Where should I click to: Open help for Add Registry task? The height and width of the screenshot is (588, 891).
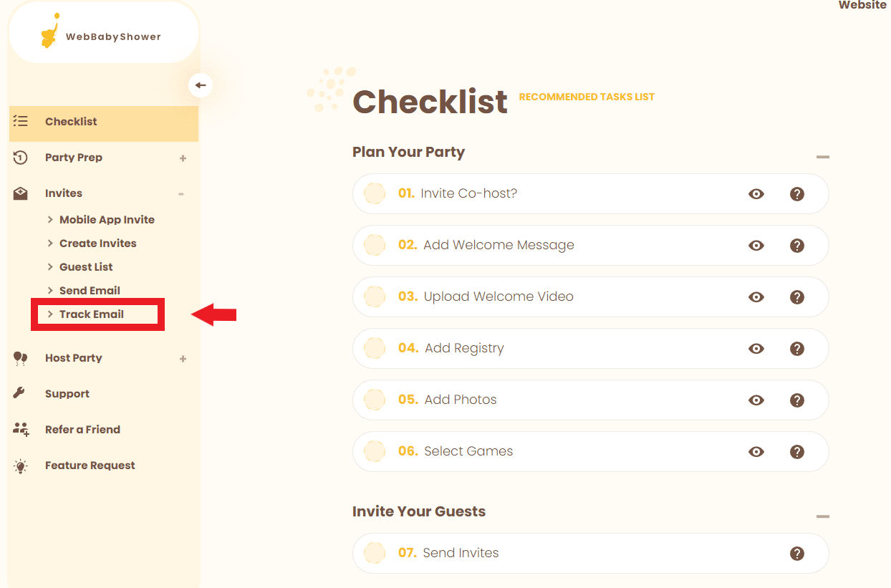pyautogui.click(x=796, y=348)
